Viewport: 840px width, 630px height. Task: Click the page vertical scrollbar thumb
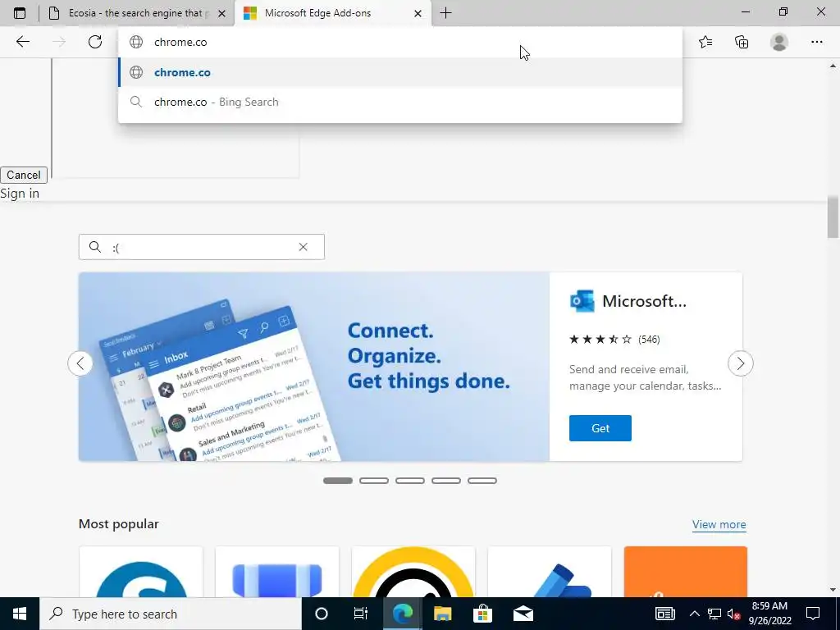[833, 217]
